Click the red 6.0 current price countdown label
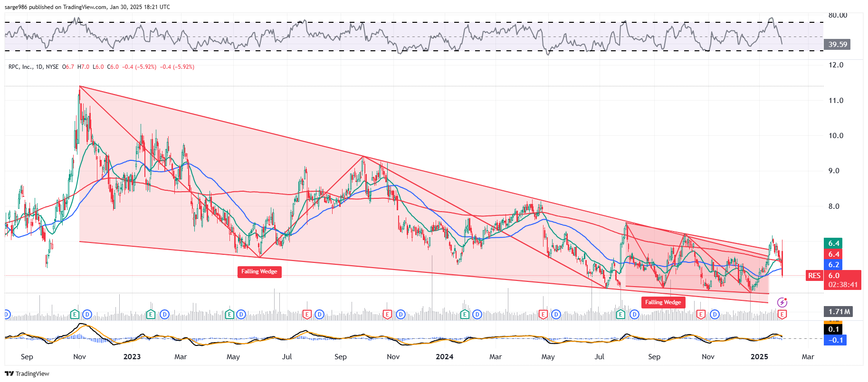The width and height of the screenshot is (868, 382). pos(843,280)
